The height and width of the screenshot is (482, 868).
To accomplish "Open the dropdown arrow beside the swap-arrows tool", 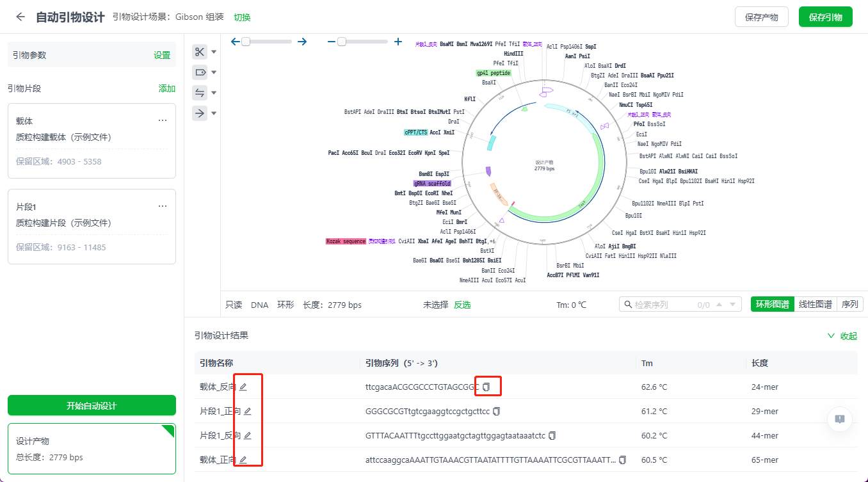I will click(x=214, y=93).
